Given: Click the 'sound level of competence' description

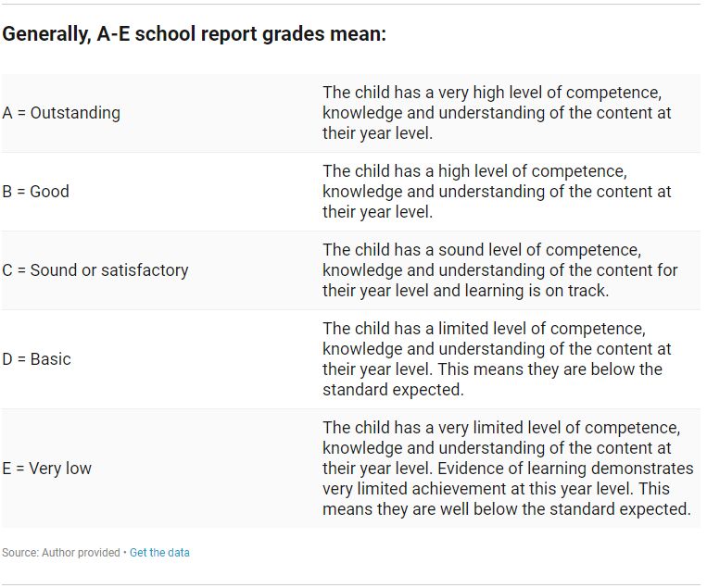Looking at the screenshot, I should [500, 270].
